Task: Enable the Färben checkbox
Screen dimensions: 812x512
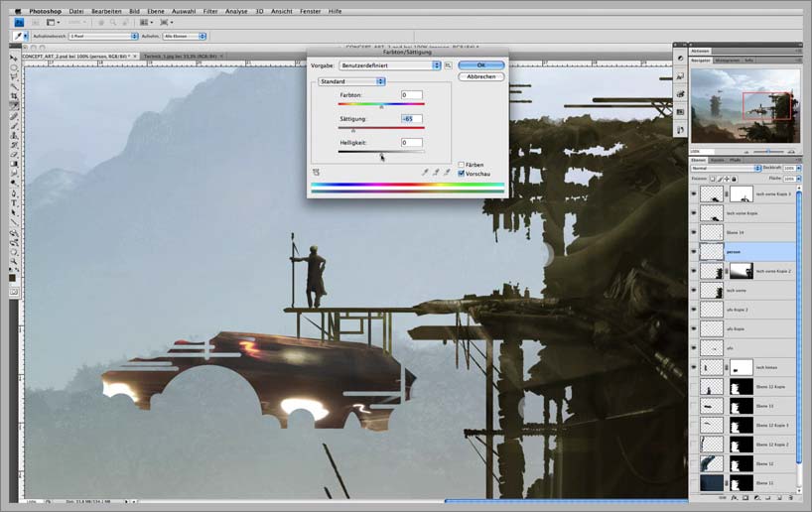Action: 462,164
